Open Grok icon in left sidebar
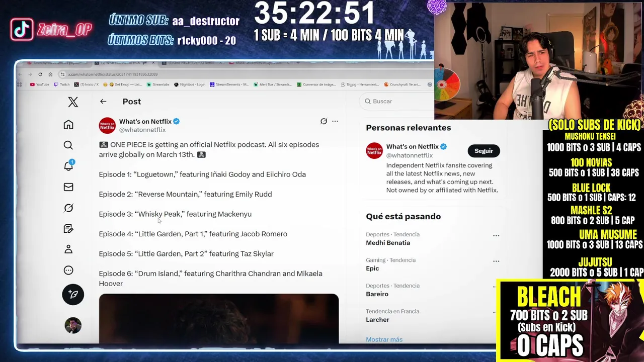This screenshot has width=644, height=362. (x=68, y=208)
